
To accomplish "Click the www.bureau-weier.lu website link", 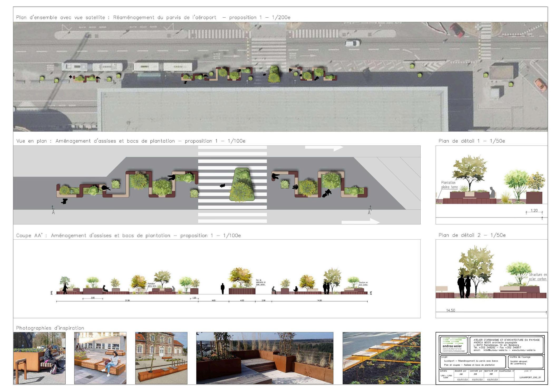I will [523, 350].
